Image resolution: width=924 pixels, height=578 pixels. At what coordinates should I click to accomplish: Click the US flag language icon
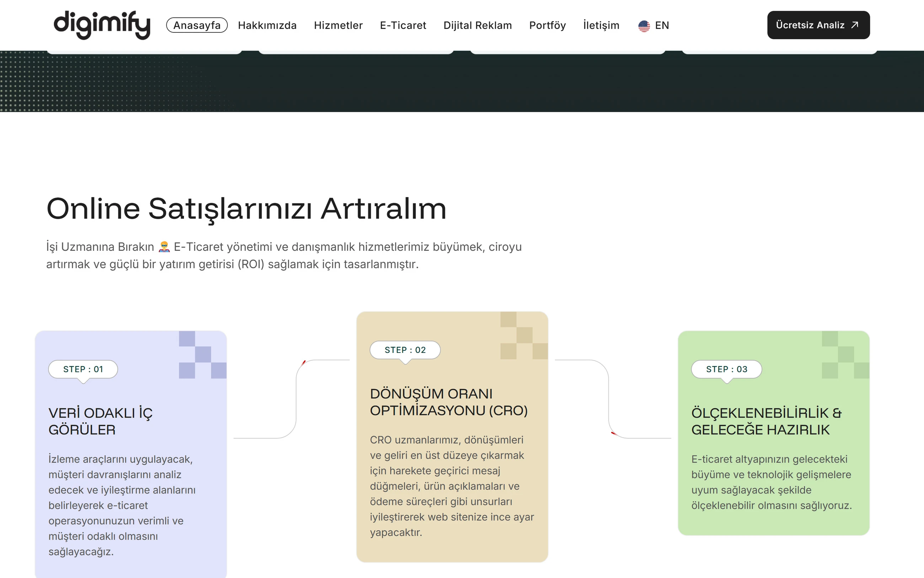pyautogui.click(x=644, y=26)
